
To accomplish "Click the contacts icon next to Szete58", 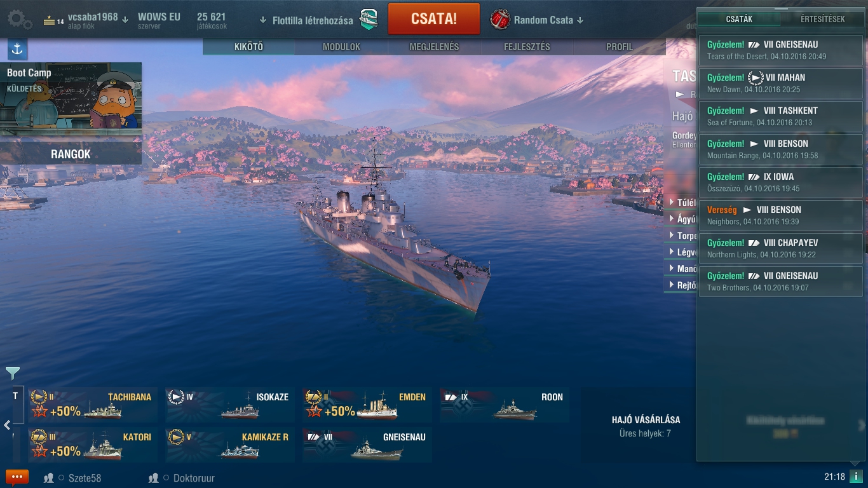I will click(48, 478).
